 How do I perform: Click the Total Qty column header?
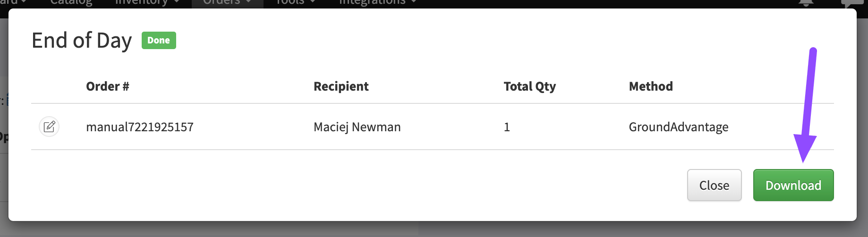[x=529, y=86]
